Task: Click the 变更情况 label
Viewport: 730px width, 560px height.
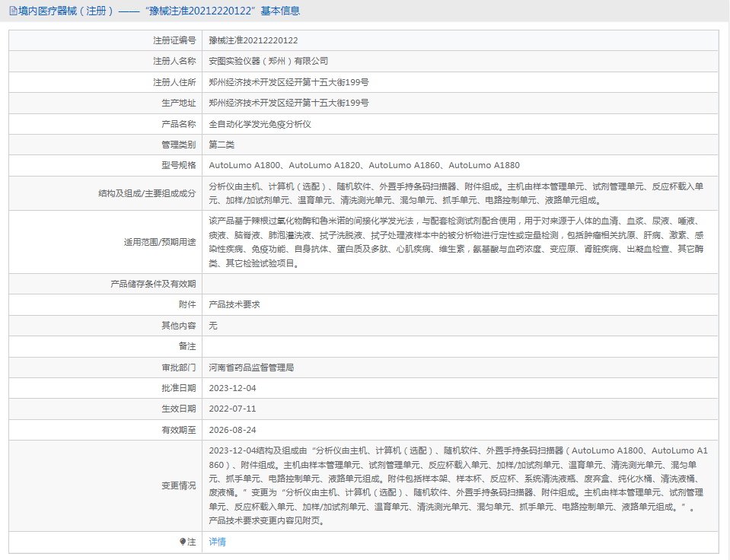Action: (x=179, y=486)
